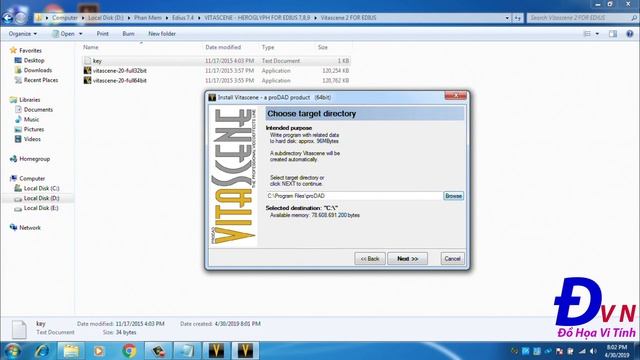This screenshot has width=640, height=360.
Task: Create a New folder
Action: click(162, 34)
